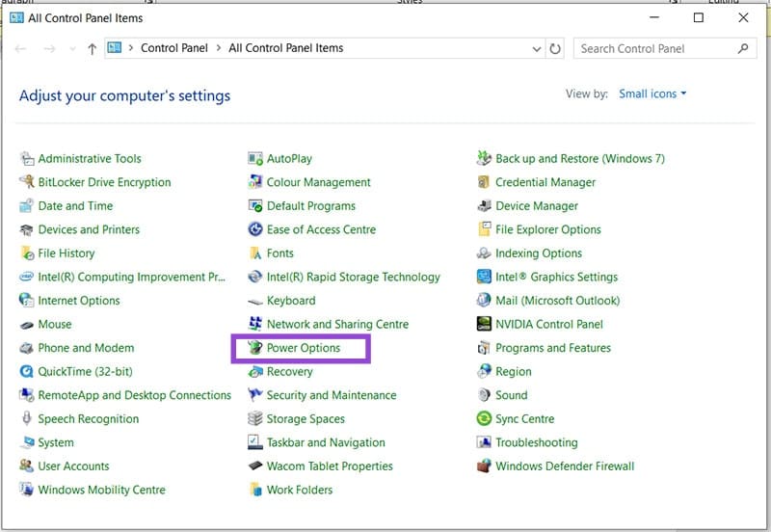Click the Power Options icon

pos(255,348)
